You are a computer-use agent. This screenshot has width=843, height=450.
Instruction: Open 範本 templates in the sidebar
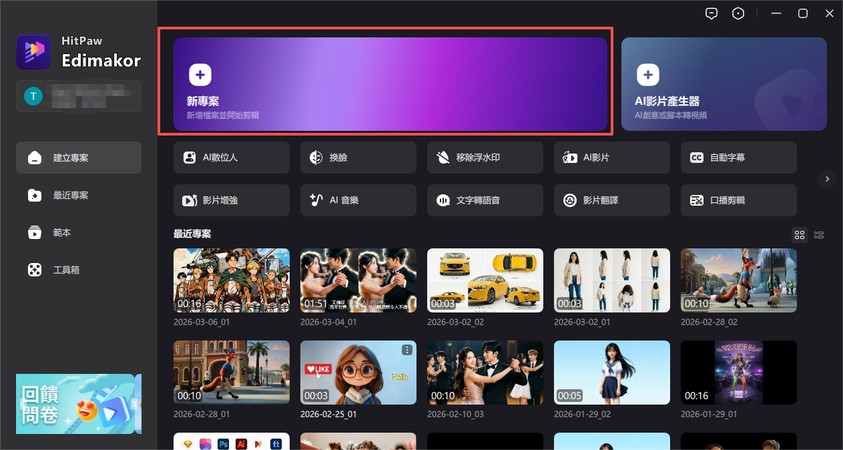pyautogui.click(x=78, y=233)
